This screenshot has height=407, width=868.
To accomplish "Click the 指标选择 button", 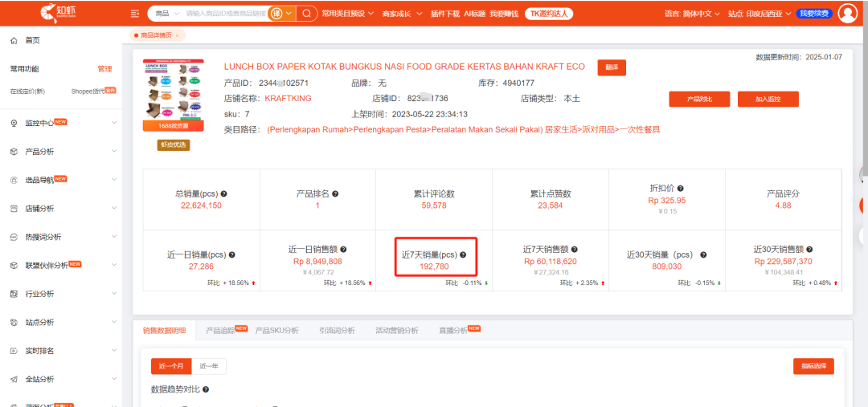I will click(813, 366).
